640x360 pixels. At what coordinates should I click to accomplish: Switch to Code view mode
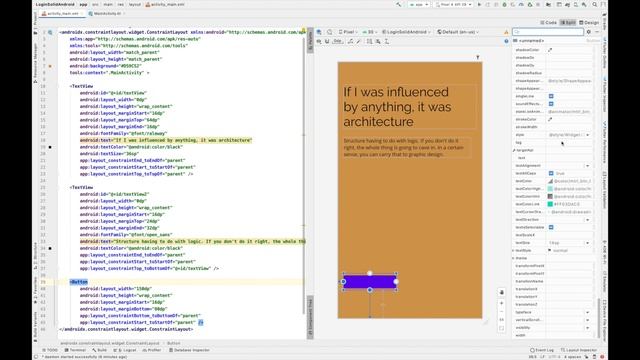point(548,22)
